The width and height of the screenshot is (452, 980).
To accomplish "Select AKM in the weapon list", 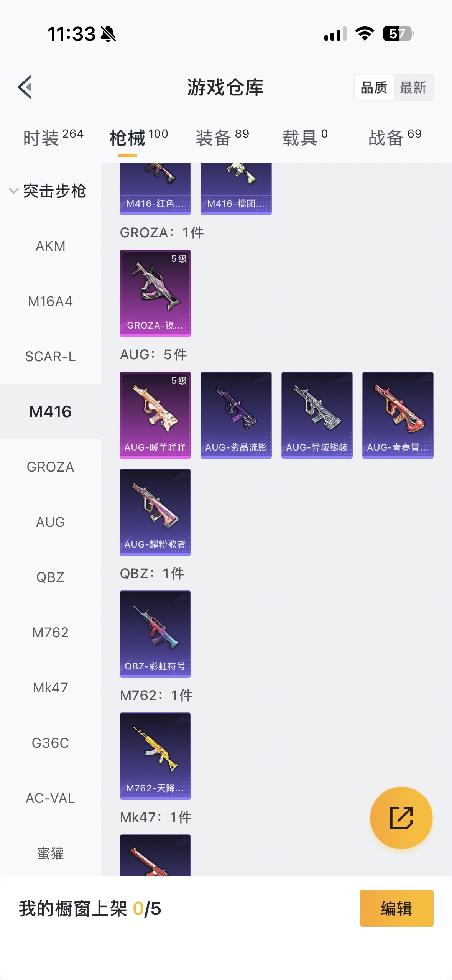I will (51, 246).
